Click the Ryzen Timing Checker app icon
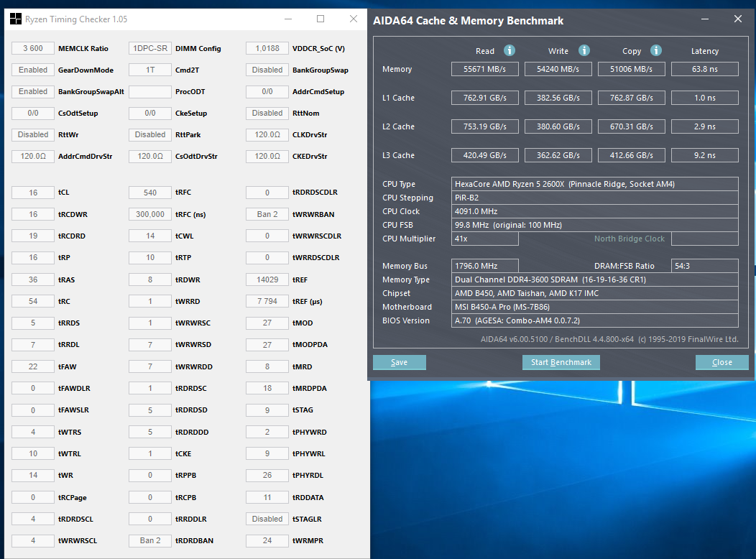 pyautogui.click(x=15, y=19)
